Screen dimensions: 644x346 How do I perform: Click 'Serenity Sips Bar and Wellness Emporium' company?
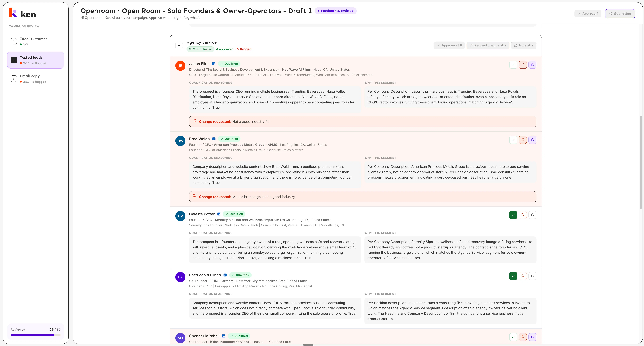click(252, 220)
